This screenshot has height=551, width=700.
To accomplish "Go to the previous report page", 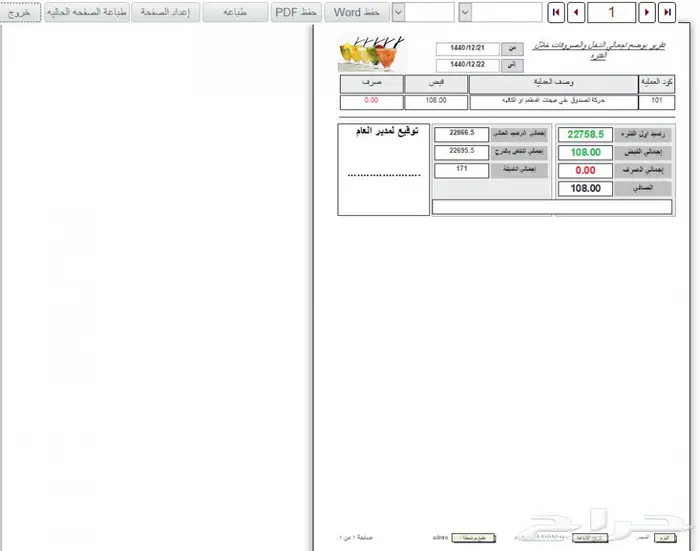I will [x=577, y=12].
